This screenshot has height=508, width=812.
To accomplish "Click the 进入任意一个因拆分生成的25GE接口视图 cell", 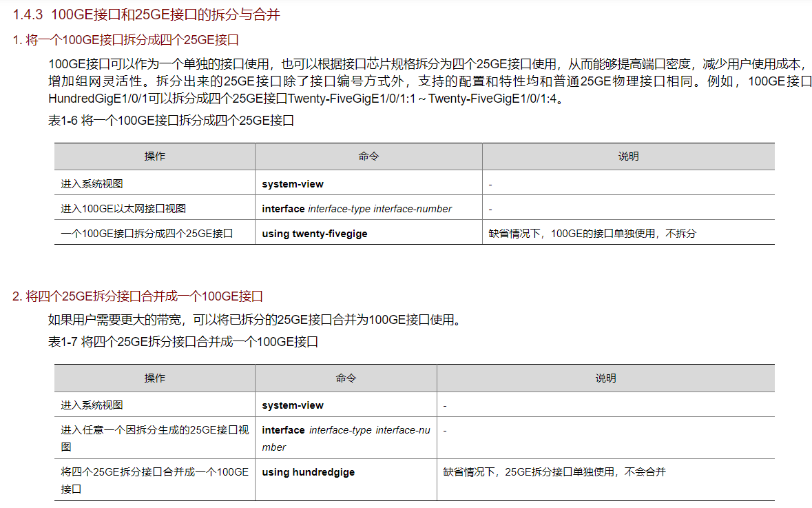I will [x=154, y=438].
